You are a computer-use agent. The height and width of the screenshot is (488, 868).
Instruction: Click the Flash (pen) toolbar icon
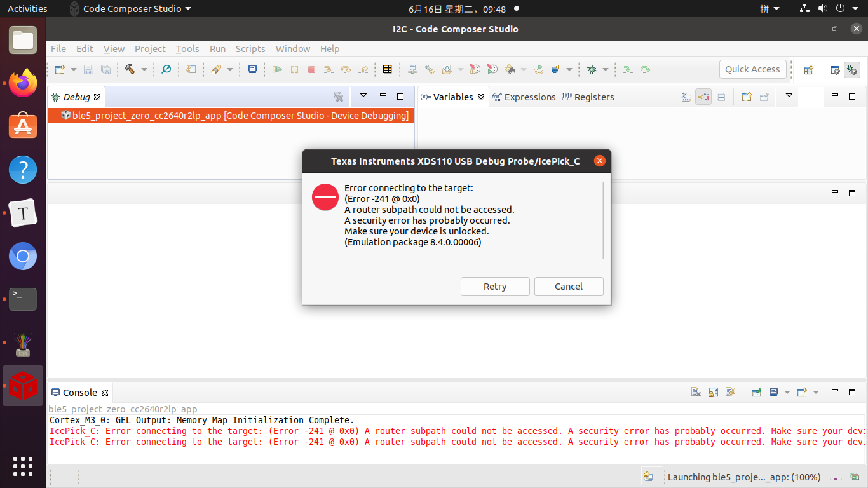pyautogui.click(x=216, y=69)
